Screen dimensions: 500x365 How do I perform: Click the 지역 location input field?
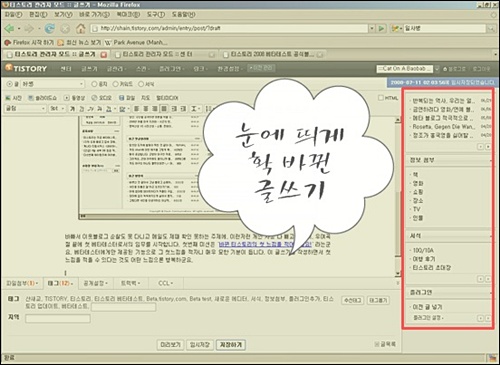click(x=58, y=319)
